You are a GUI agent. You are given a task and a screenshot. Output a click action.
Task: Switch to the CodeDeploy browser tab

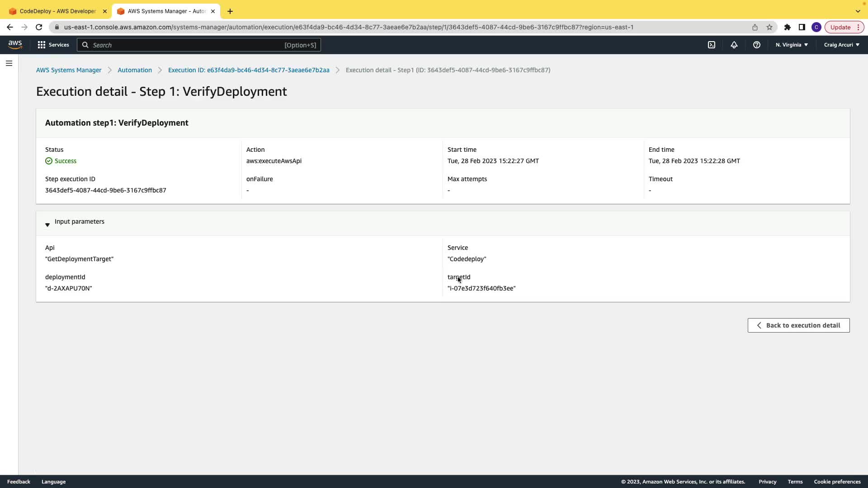point(57,11)
